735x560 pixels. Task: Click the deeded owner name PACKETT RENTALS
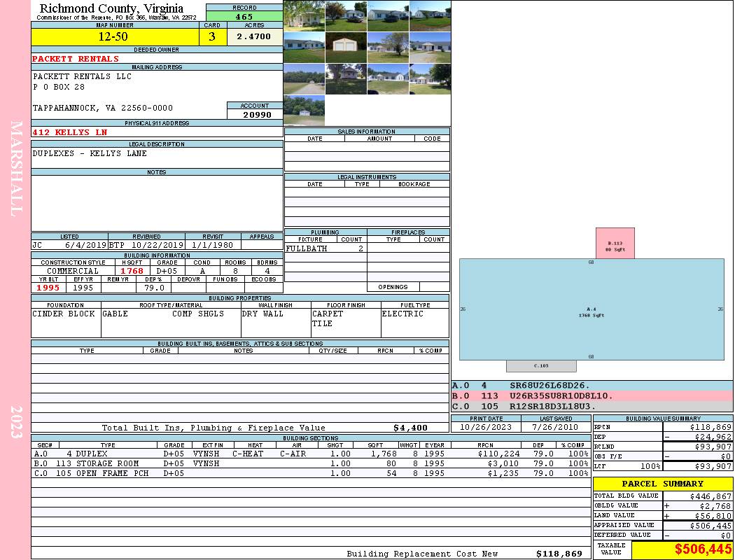(76, 59)
